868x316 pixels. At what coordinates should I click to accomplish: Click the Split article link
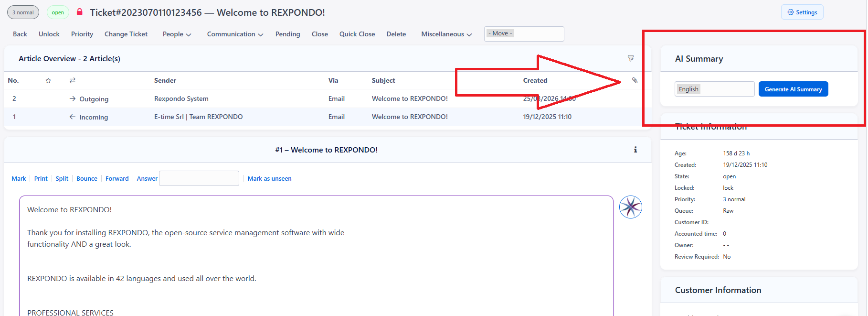pos(62,178)
